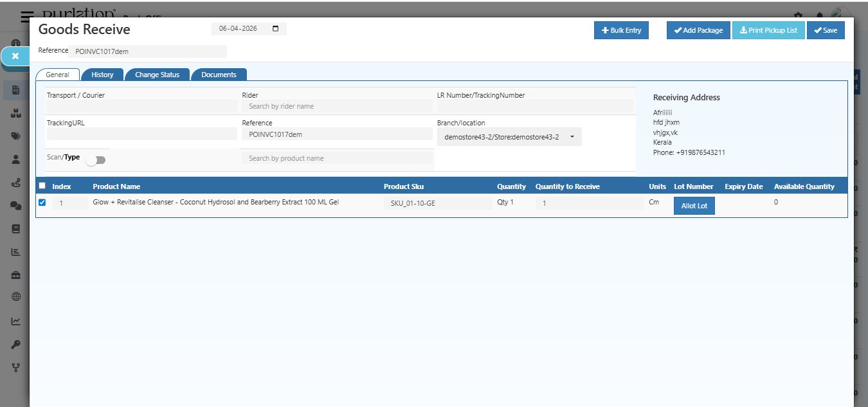Open the person icon in sidebar
The height and width of the screenshot is (407, 868).
pyautogui.click(x=16, y=159)
